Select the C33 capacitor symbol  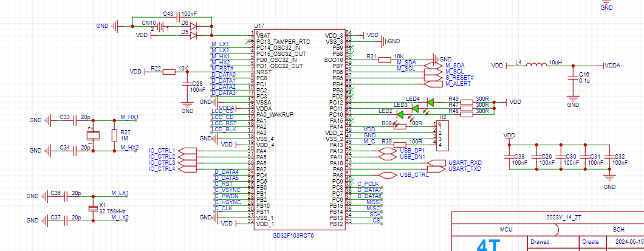click(75, 120)
